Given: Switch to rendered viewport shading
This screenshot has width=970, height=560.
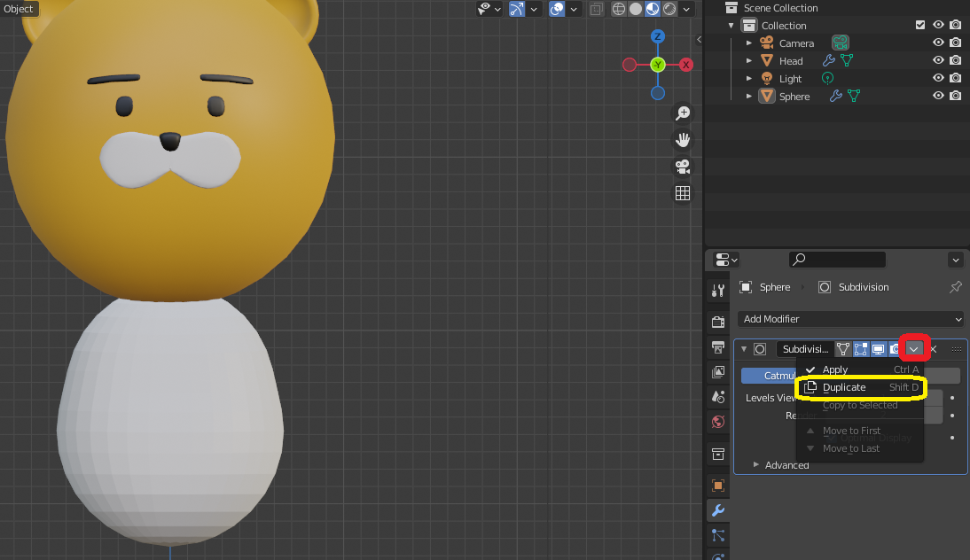Looking at the screenshot, I should tap(669, 9).
